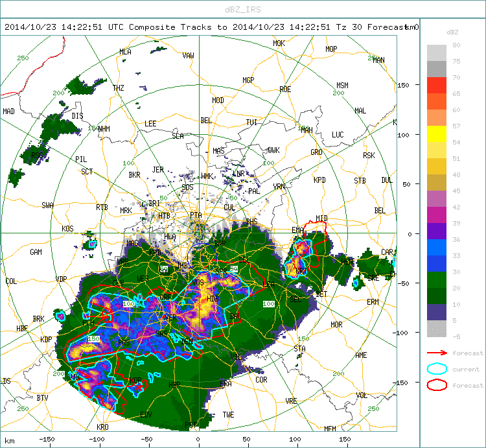
Task: Click the VOL station label
Action: [362, 395]
